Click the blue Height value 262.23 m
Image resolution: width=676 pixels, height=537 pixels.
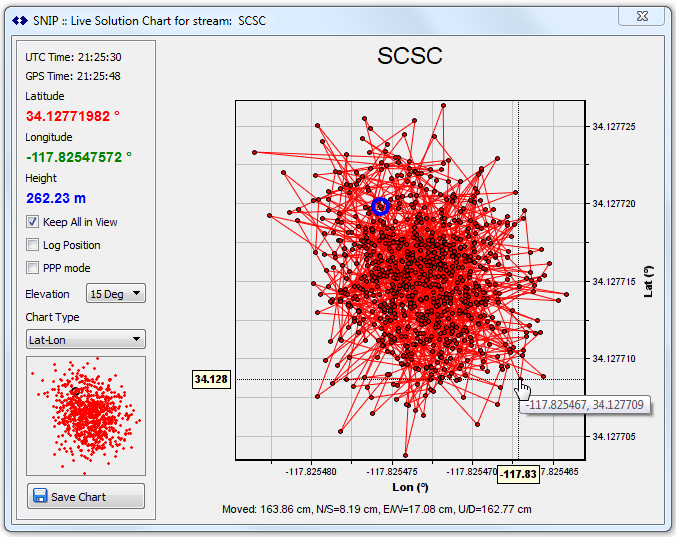point(56,198)
